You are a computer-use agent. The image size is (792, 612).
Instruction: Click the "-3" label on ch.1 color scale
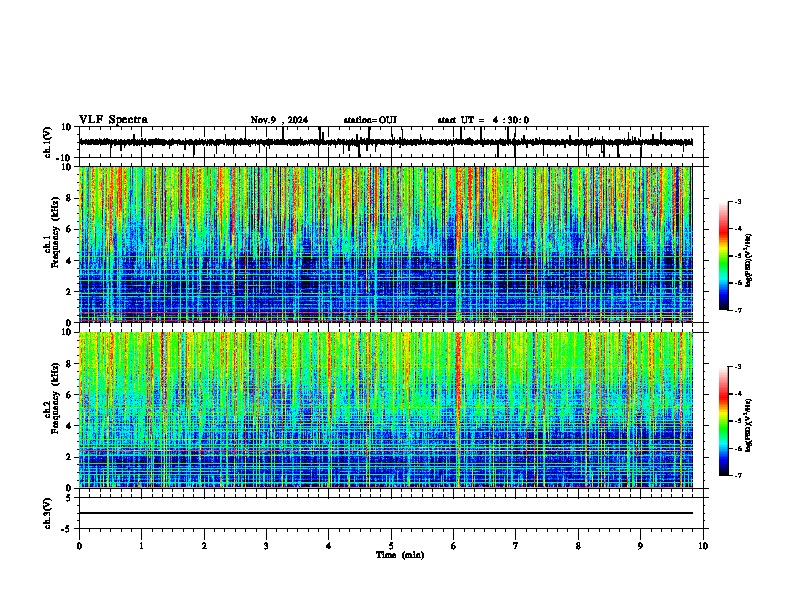(737, 202)
